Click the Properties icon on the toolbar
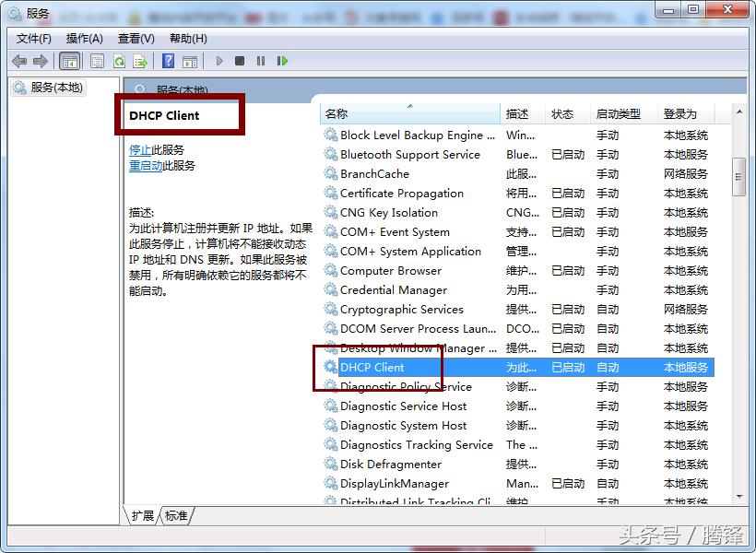Image resolution: width=756 pixels, height=553 pixels. (96, 61)
